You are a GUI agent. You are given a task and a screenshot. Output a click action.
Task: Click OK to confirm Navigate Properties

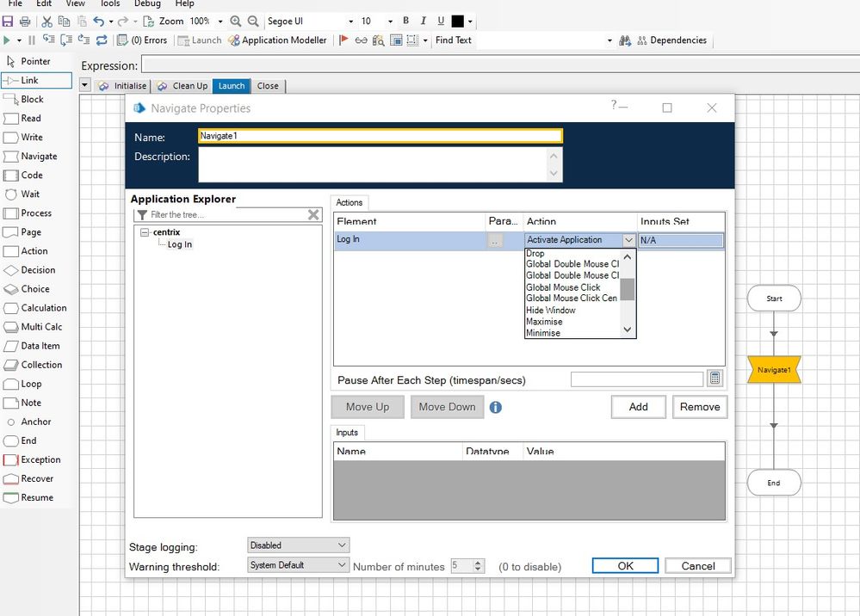[625, 565]
